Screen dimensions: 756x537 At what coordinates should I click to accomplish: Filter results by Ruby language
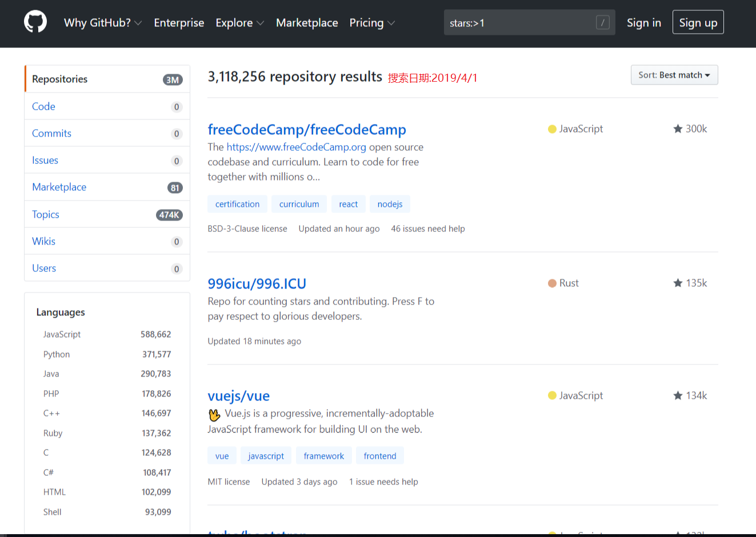point(107,433)
